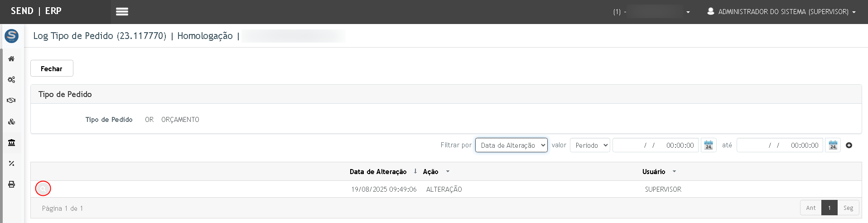Go to the Seg next page button
This screenshot has width=868, height=223.
point(848,208)
